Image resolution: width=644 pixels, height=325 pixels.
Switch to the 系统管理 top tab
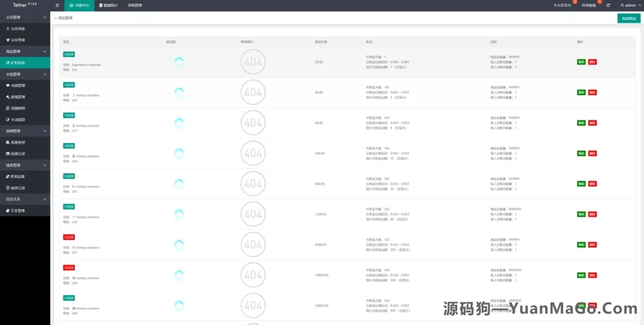pyautogui.click(x=135, y=5)
